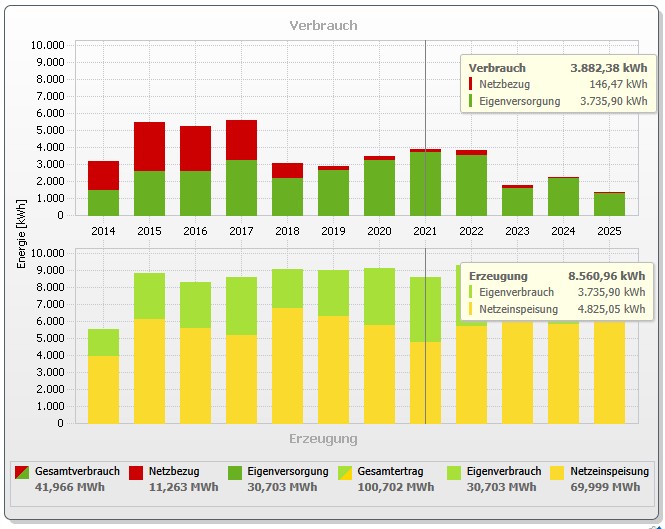Click the 2014 yellow Netzeinspeisung bar in Erzeugung
Screen dimensions: 665x529
(103, 389)
